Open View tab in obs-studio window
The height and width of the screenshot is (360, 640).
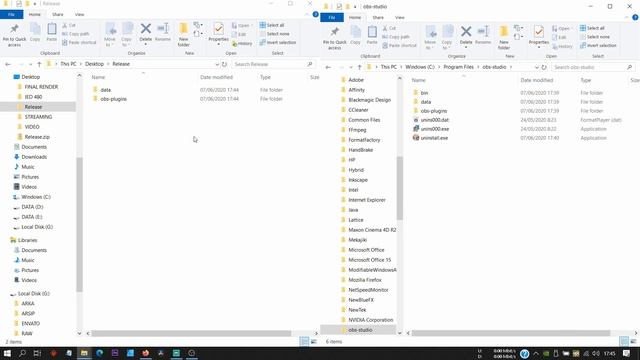[400, 18]
